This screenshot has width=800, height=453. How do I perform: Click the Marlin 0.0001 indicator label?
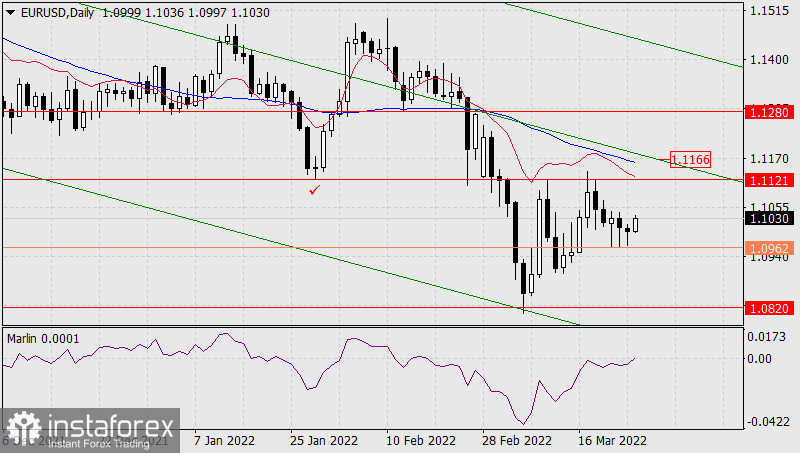tap(44, 338)
